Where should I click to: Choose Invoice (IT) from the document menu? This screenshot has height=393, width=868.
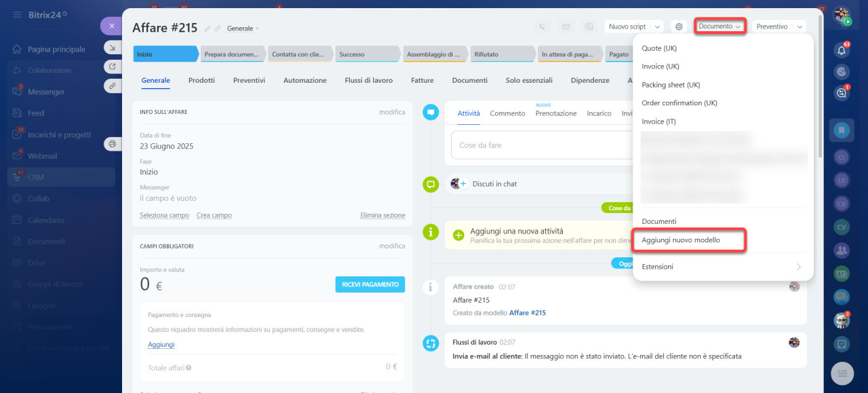(658, 121)
